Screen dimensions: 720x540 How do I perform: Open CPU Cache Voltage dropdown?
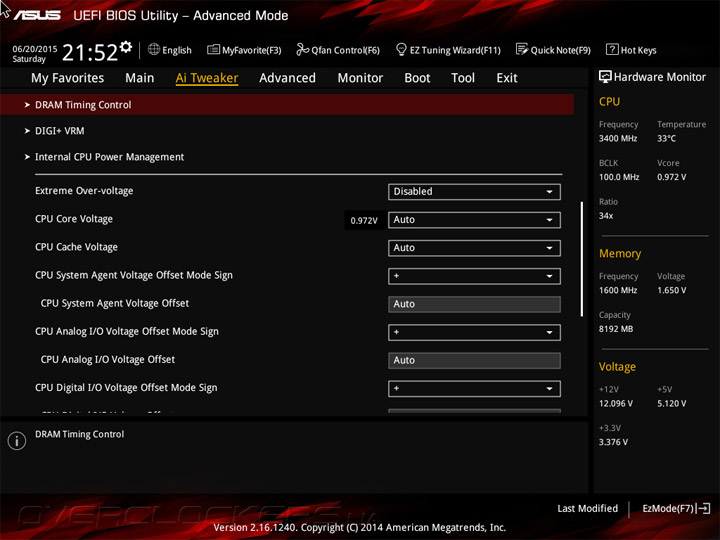point(474,248)
